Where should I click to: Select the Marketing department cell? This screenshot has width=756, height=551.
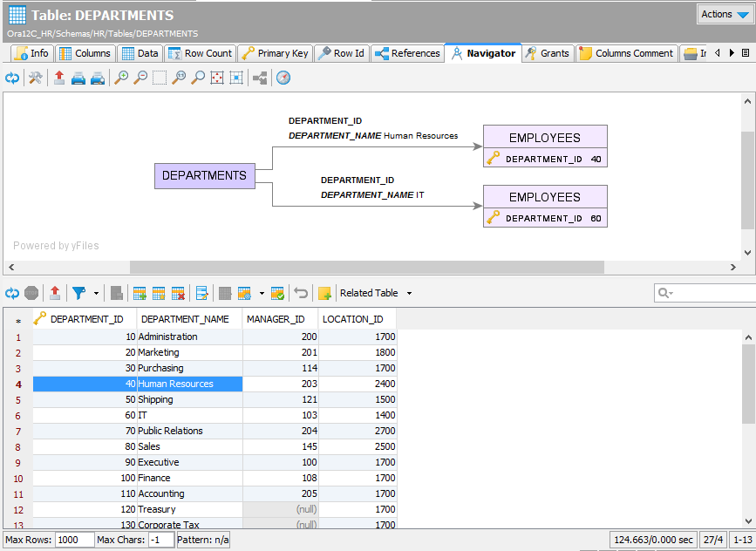click(x=189, y=352)
